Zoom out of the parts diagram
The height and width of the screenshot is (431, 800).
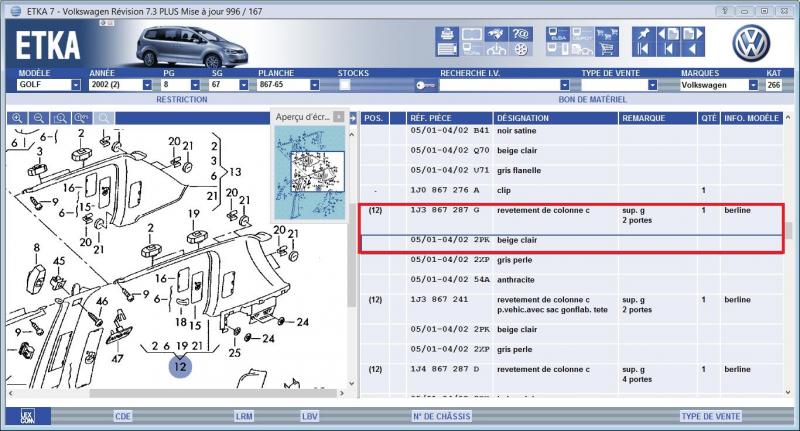pos(39,118)
